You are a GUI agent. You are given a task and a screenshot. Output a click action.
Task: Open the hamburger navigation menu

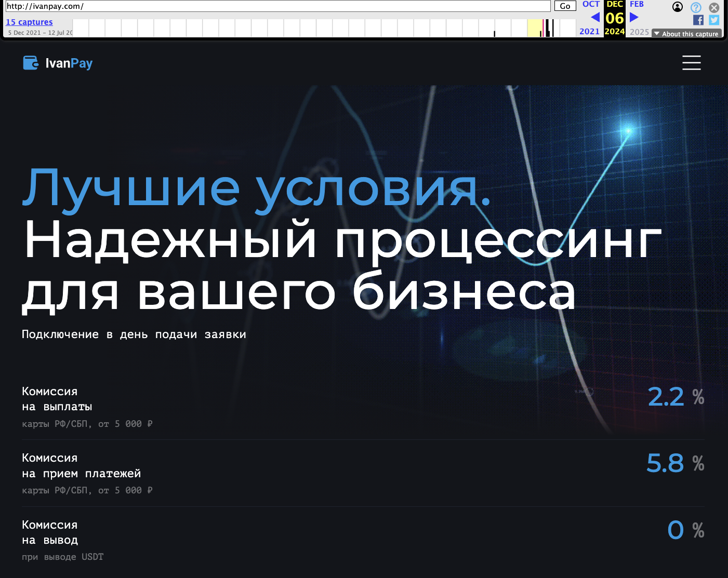click(692, 63)
